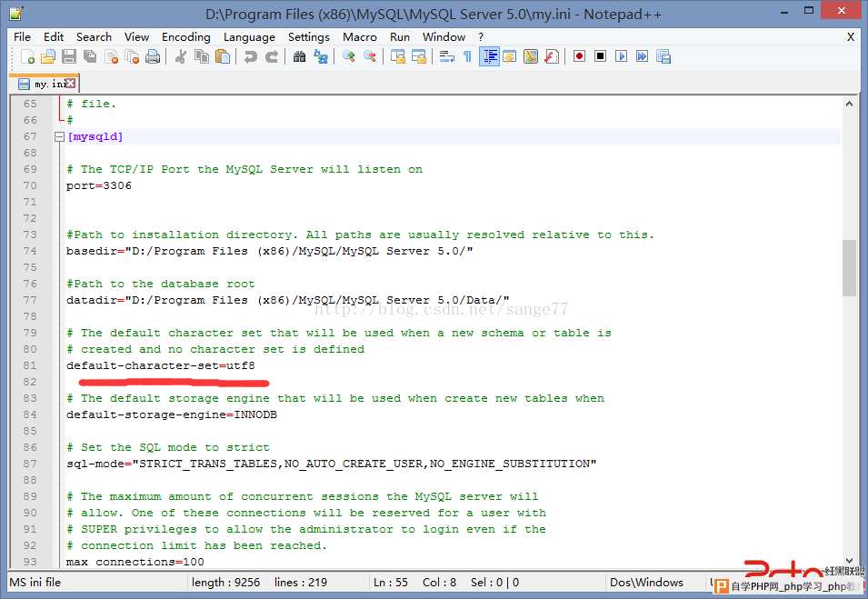
Task: Click the scrollbar down arrow
Action: [x=849, y=560]
